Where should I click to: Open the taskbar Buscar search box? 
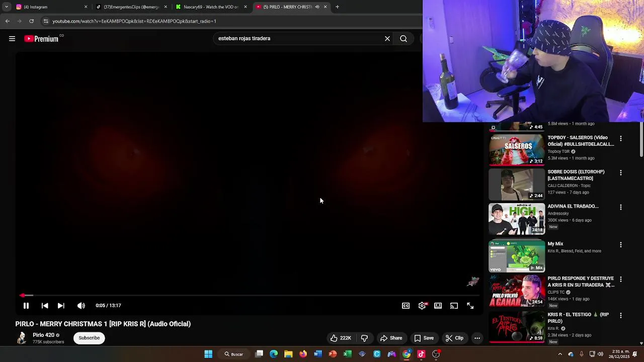click(234, 354)
